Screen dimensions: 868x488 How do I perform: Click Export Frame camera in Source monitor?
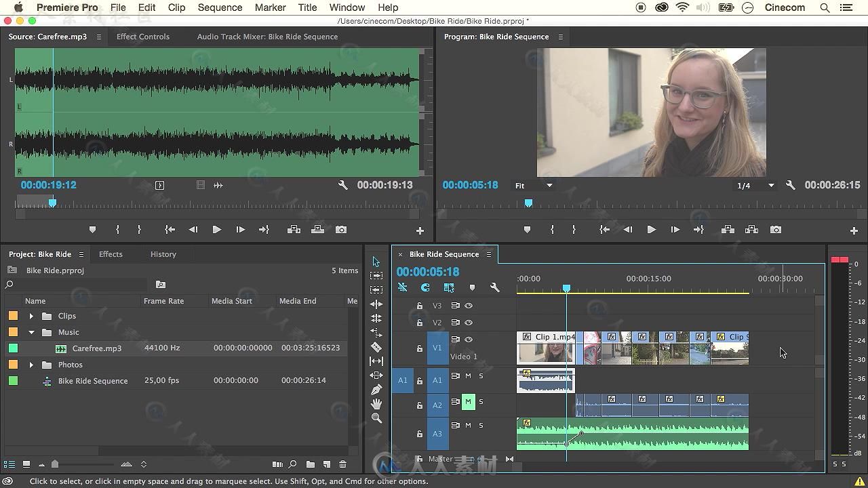341,230
